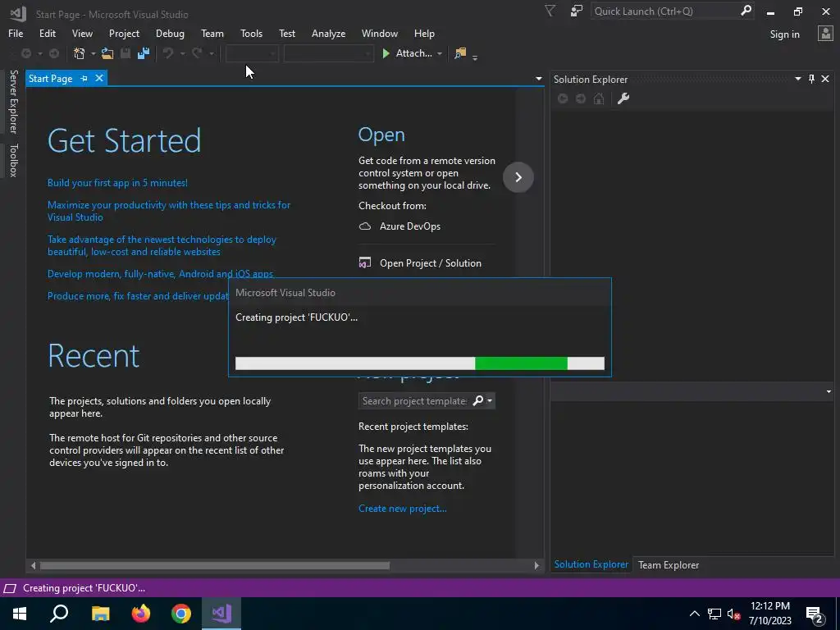The image size is (840, 630).
Task: Click the horizontal scrollbar right arrow
Action: [536, 566]
